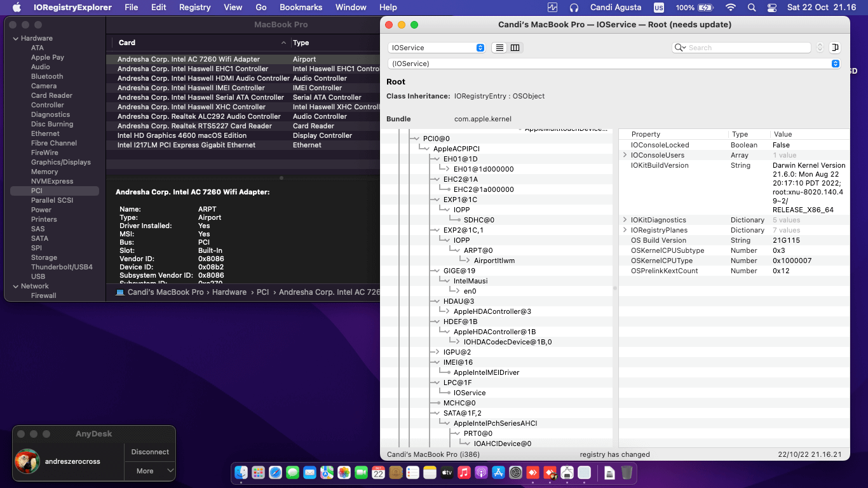Switch to column browser view icon
Image resolution: width=868 pixels, height=488 pixels.
[515, 48]
